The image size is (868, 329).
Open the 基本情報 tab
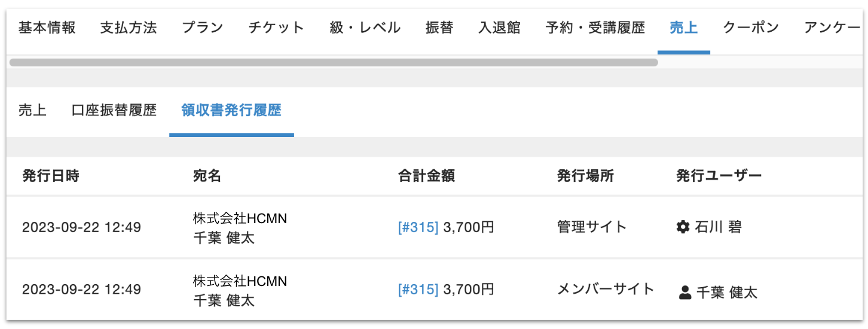(47, 28)
